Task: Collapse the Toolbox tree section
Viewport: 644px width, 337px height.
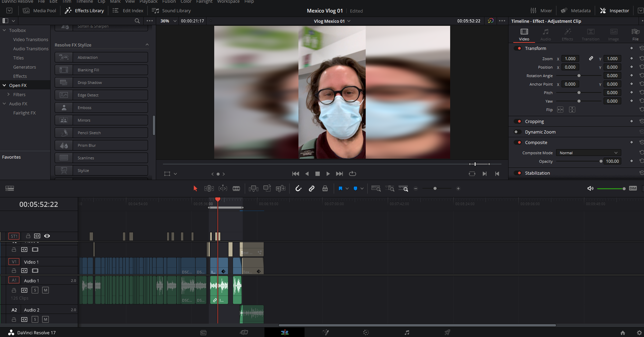Action: click(4, 30)
